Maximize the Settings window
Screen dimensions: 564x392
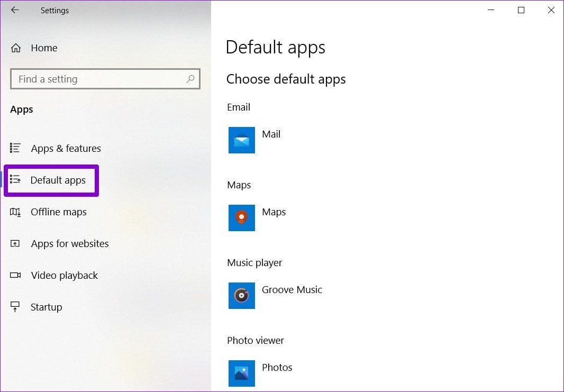point(521,10)
